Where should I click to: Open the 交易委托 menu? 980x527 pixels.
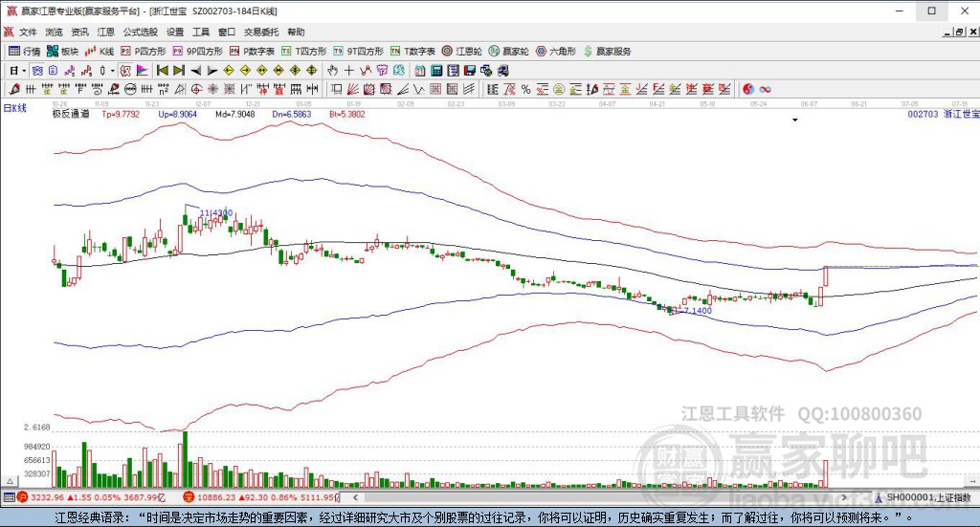(x=261, y=32)
